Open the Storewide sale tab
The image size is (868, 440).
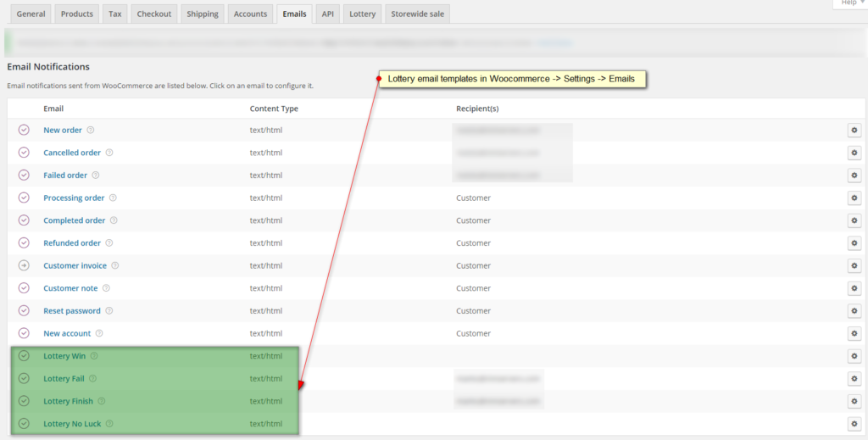tap(417, 14)
